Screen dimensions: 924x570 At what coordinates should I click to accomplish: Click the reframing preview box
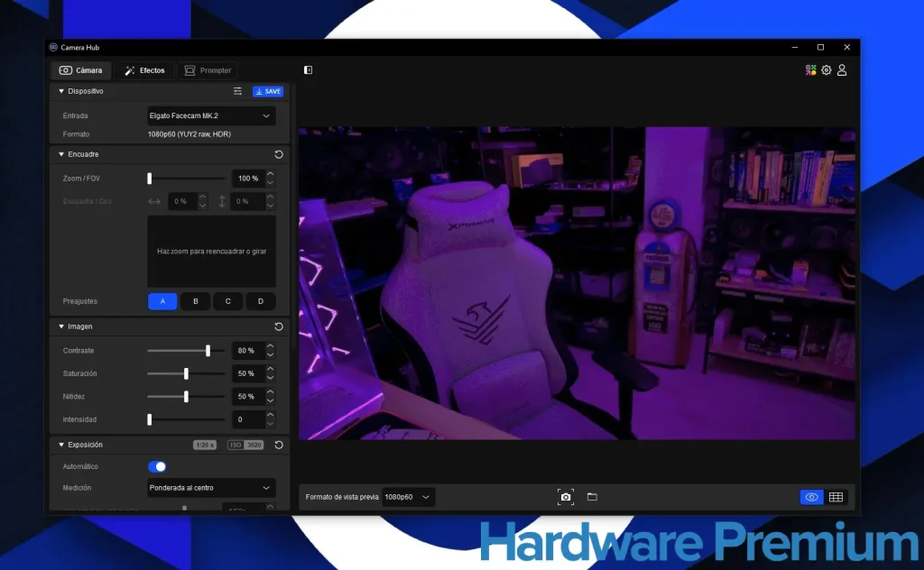pyautogui.click(x=211, y=252)
